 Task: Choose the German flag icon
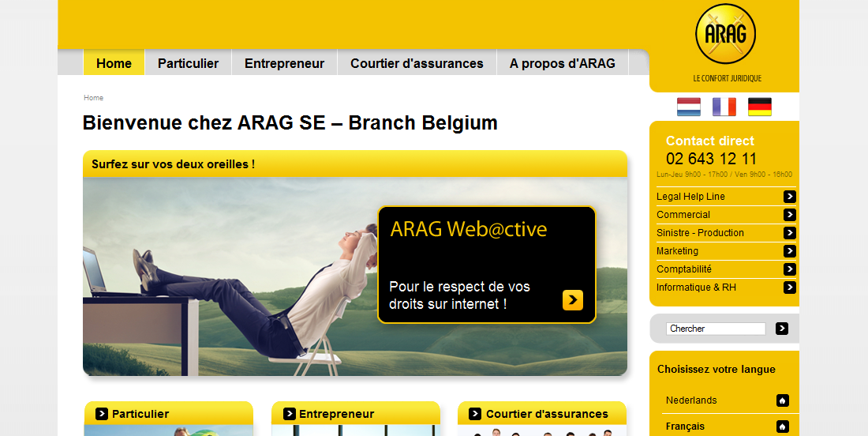[x=759, y=107]
